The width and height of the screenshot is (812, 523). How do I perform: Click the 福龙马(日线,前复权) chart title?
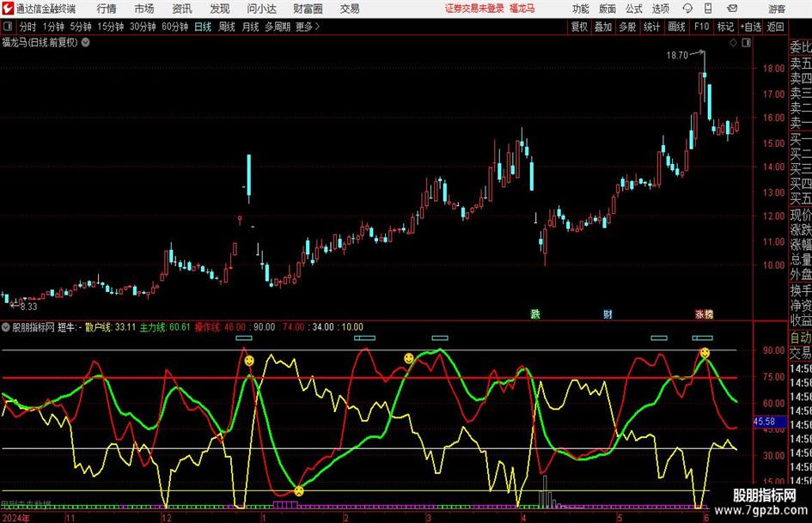click(x=40, y=42)
